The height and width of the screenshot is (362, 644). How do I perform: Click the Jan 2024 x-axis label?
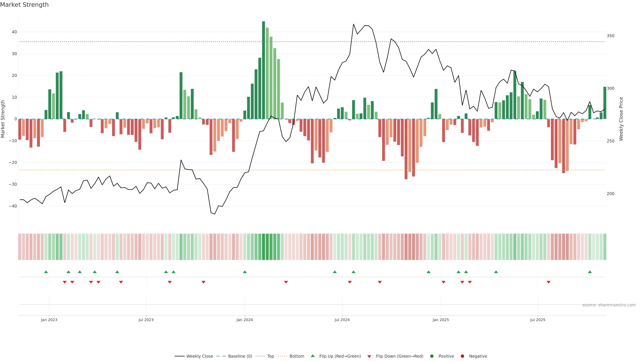point(245,320)
